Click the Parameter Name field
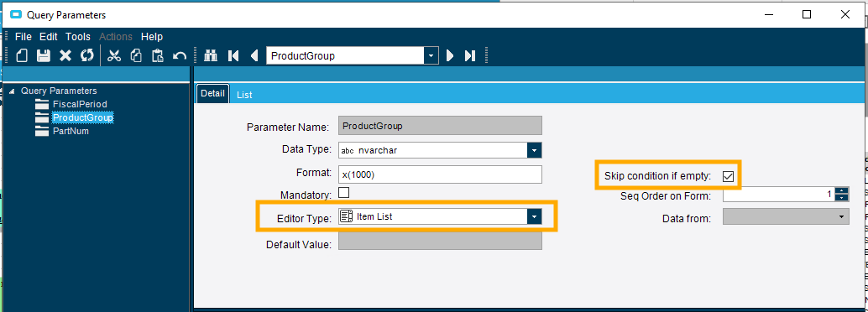The height and width of the screenshot is (312, 868). 440,126
